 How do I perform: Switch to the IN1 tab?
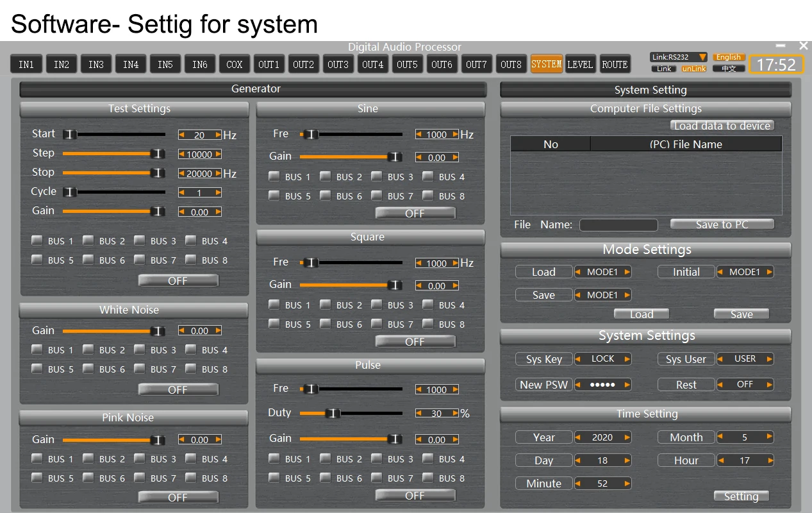[26, 64]
